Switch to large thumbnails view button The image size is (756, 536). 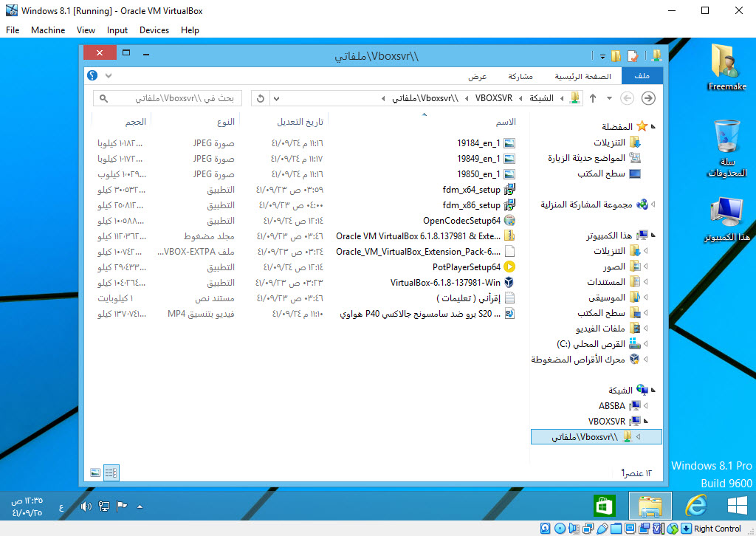click(x=95, y=473)
